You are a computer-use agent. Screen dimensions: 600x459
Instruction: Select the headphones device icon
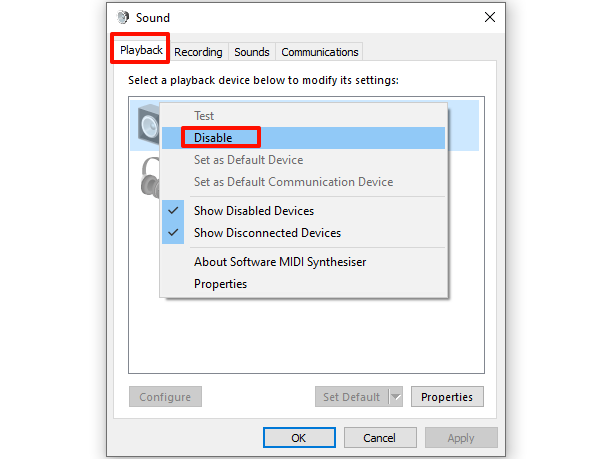pos(150,177)
